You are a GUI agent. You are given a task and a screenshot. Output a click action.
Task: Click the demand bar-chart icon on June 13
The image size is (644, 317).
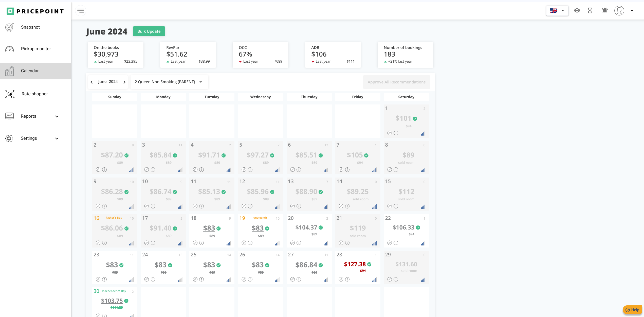coord(326,207)
